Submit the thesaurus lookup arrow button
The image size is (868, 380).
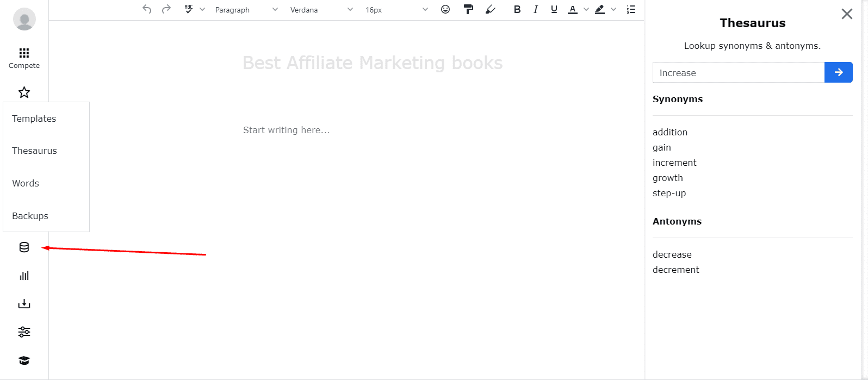(x=839, y=72)
